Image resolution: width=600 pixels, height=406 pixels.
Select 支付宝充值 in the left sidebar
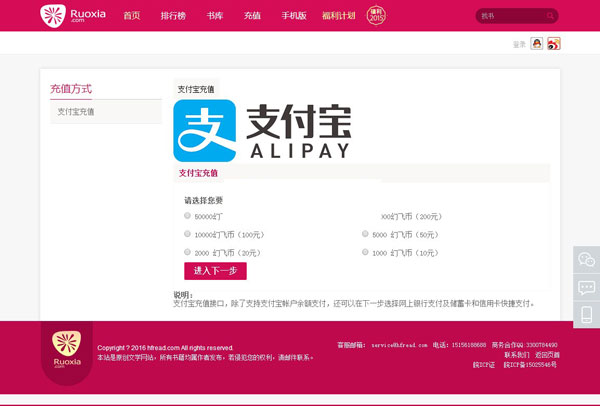coord(106,112)
